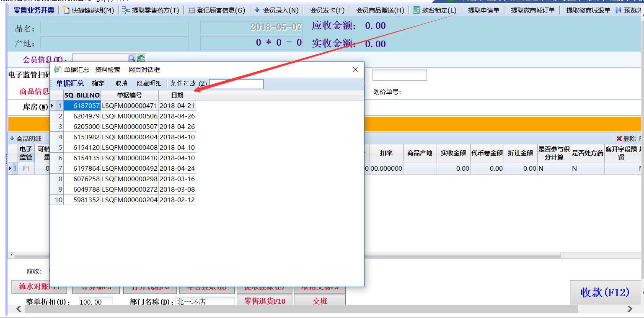Open 会员发卡(F) member card issuing
The height and width of the screenshot is (318, 644).
327,10
